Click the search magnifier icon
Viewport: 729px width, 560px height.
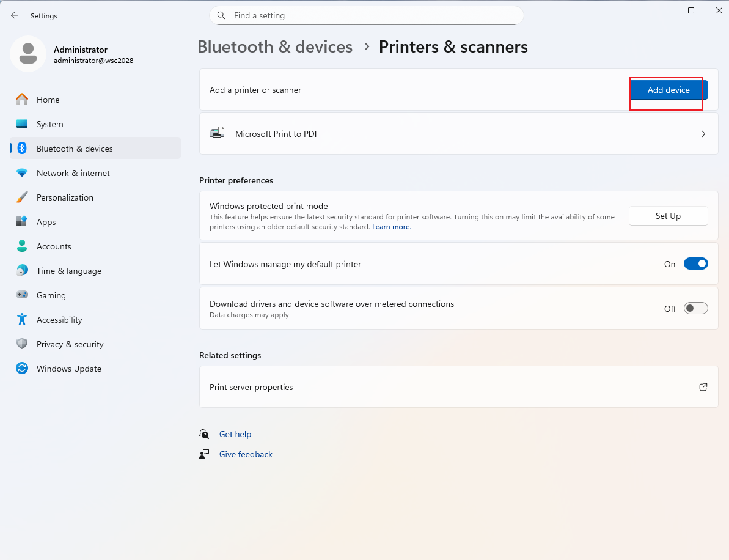point(221,15)
